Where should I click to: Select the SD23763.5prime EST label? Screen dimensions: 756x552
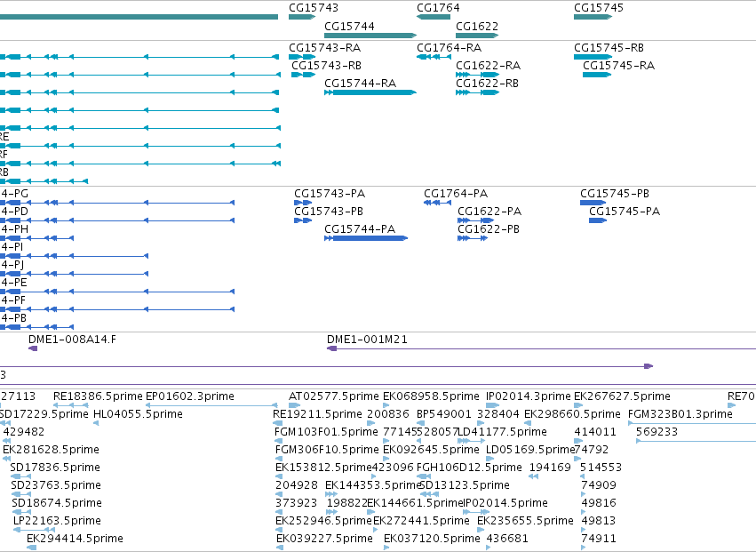tap(55, 486)
